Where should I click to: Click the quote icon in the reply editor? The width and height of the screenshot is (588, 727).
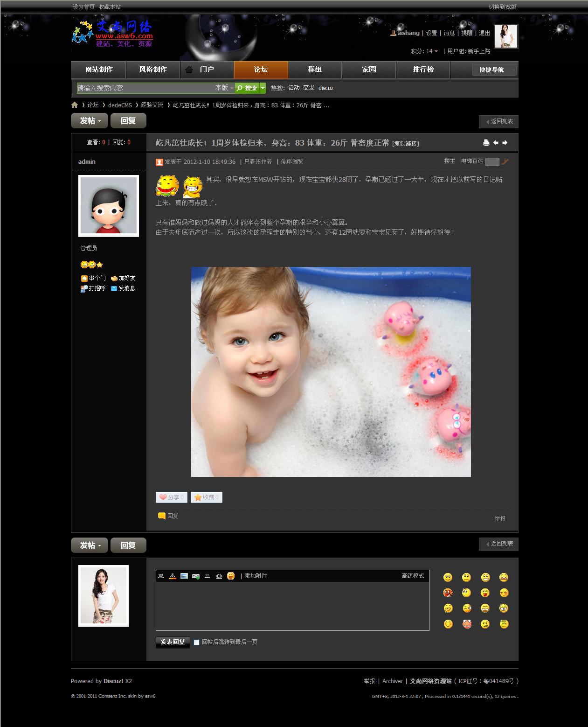pos(208,576)
